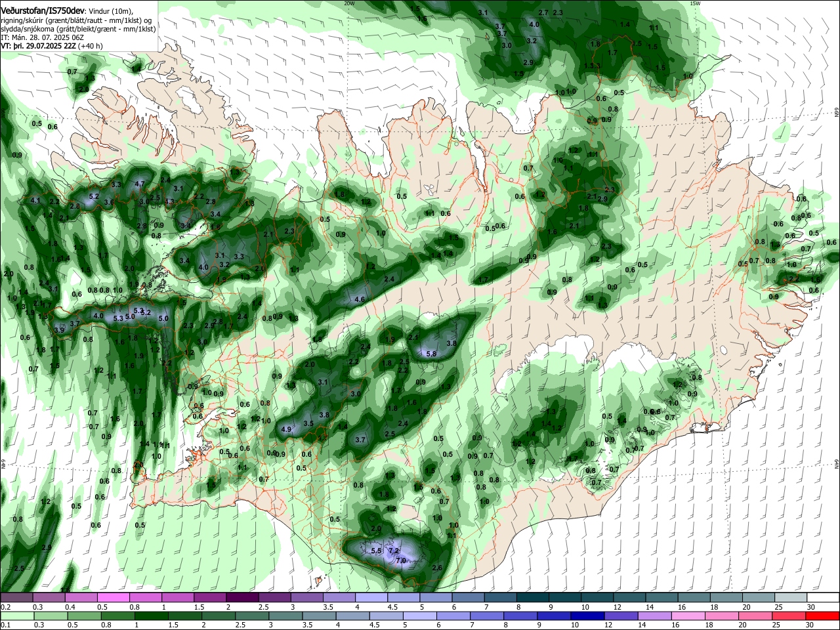Click the '4.1' value at the west edge
This screenshot has height=630, width=840.
(35, 200)
